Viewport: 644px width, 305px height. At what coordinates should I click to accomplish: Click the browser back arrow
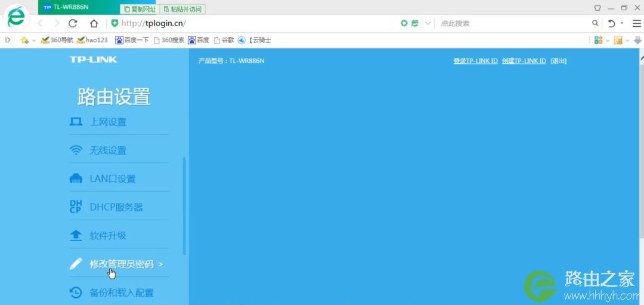point(41,23)
